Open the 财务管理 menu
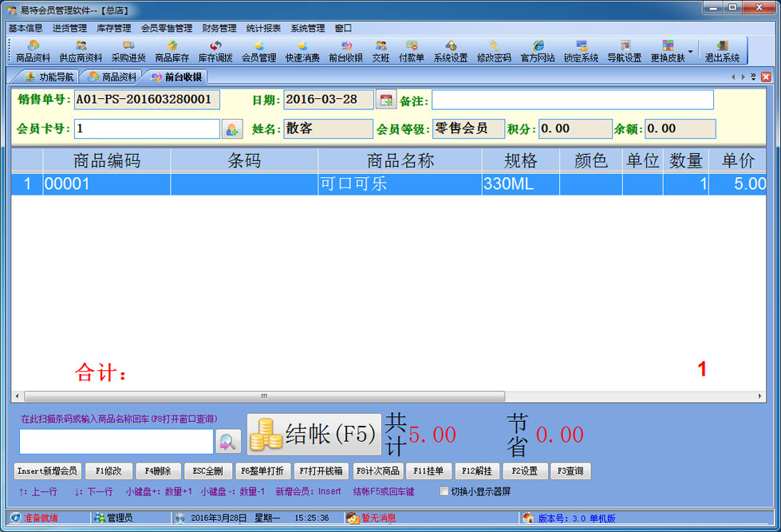This screenshot has height=532, width=781. (219, 28)
